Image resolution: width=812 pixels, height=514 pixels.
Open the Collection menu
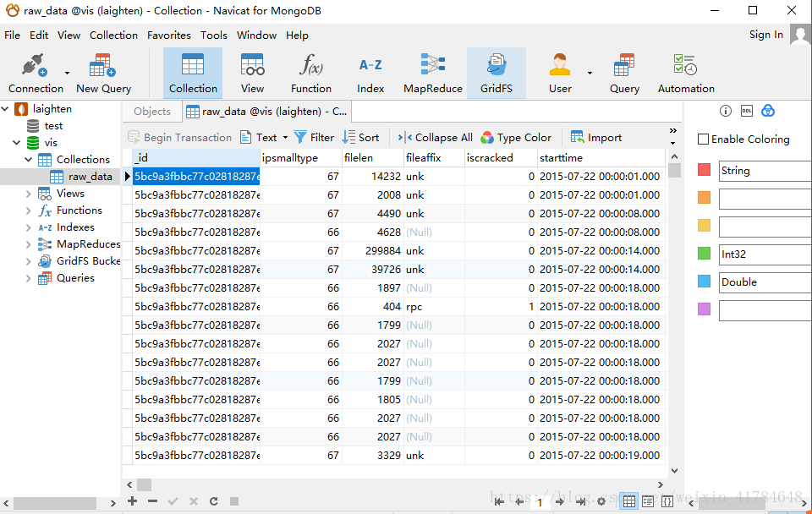(113, 36)
